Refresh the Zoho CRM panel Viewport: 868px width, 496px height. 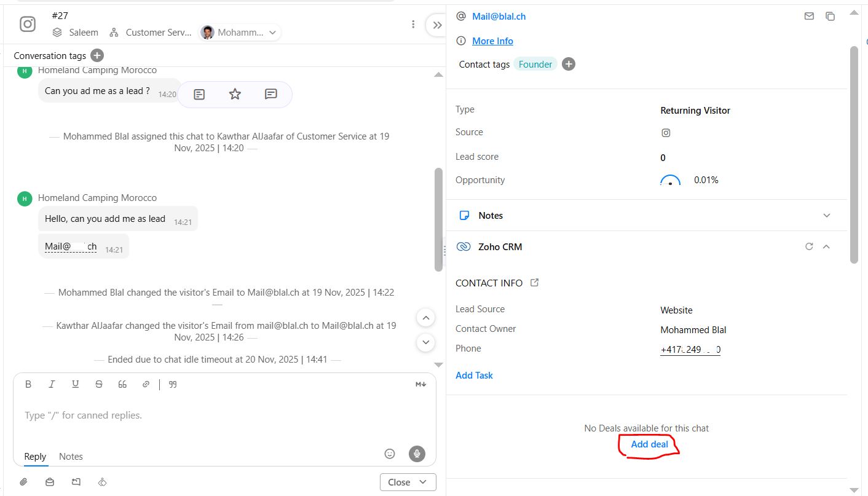point(809,246)
